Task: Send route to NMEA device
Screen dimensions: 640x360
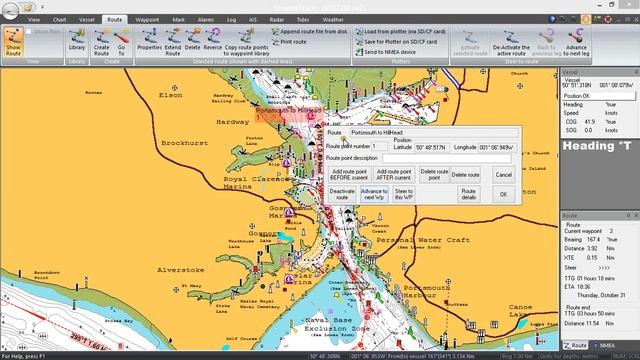Action: [386, 52]
